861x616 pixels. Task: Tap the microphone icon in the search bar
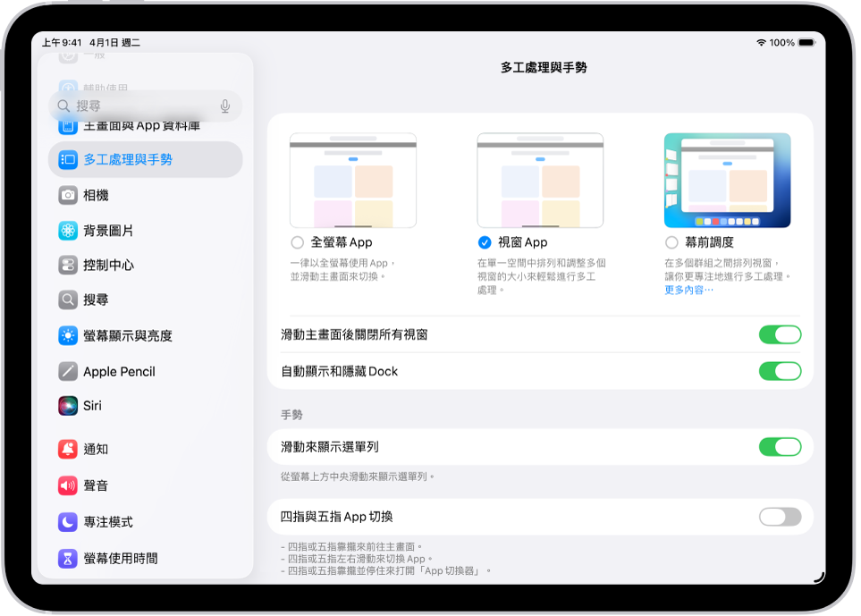pyautogui.click(x=224, y=105)
